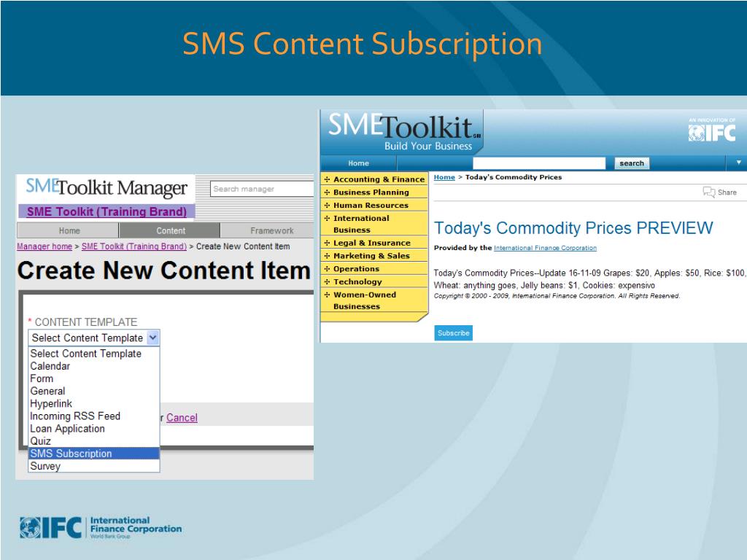Expand Human Resources category
Screen dimensions: 747x560
click(374, 205)
